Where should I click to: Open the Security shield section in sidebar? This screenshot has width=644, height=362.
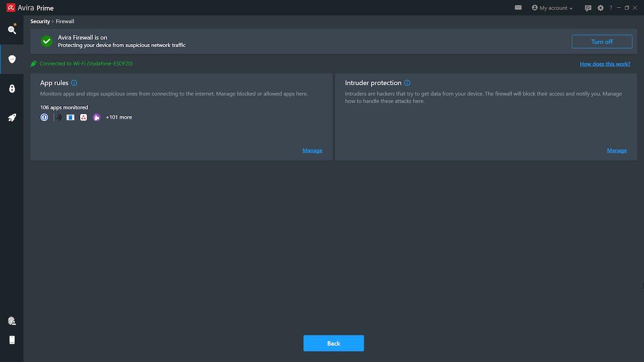pos(12,59)
